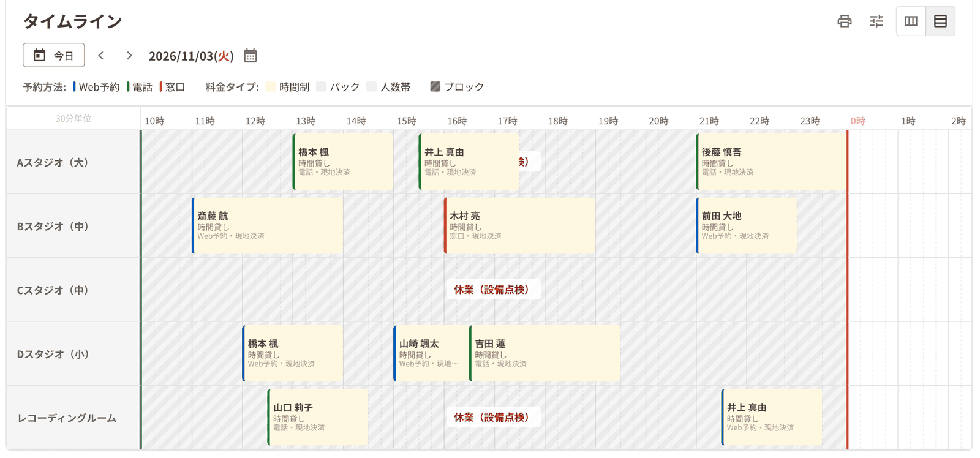The image size is (980, 458).
Task: Select the Aスタジオ（大） row header
Action: [73, 162]
